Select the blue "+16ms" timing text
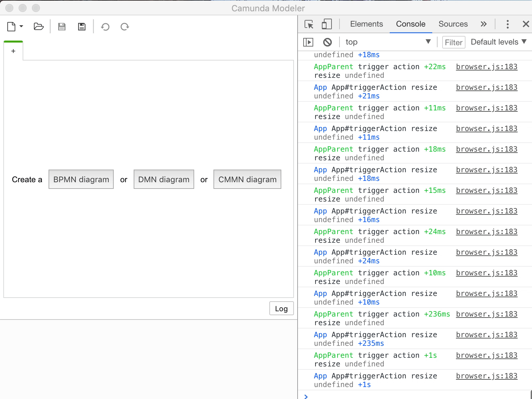 [x=369, y=219]
